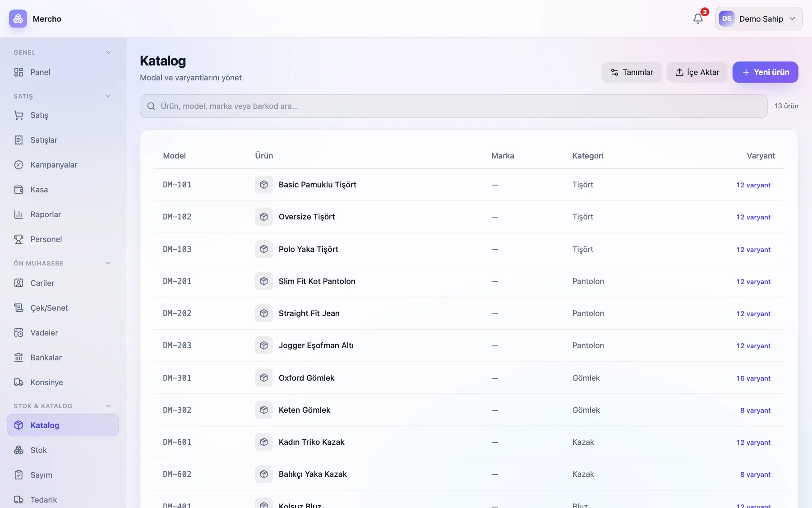The width and height of the screenshot is (812, 508).
Task: Click the Raporlar chart icon
Action: (18, 214)
